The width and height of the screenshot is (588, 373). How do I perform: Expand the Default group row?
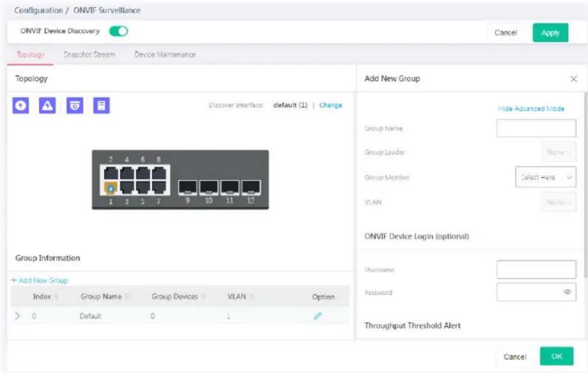pyautogui.click(x=17, y=316)
